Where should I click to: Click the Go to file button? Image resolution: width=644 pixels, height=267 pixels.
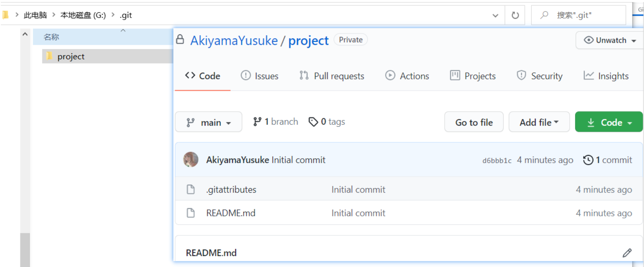(x=474, y=122)
